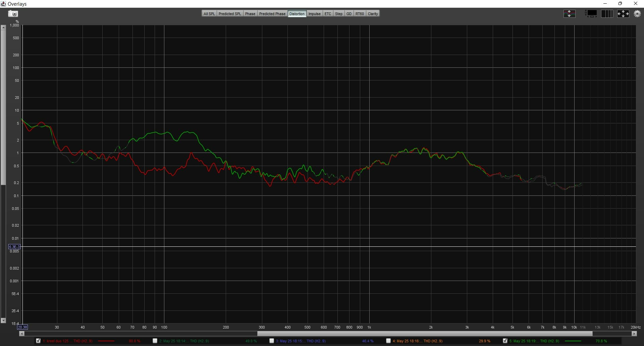
Task: Click the vertical scrollbar up arrow
Action: coord(3,27)
